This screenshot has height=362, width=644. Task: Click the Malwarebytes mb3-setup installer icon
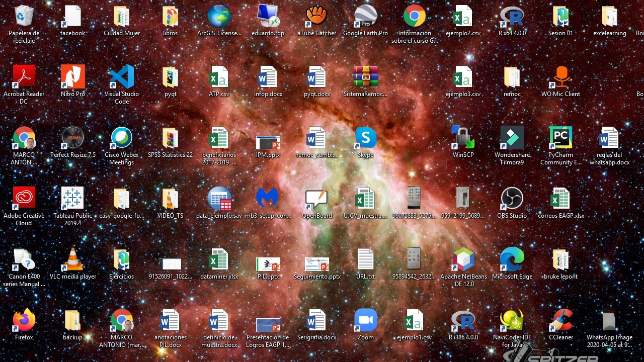click(x=268, y=199)
